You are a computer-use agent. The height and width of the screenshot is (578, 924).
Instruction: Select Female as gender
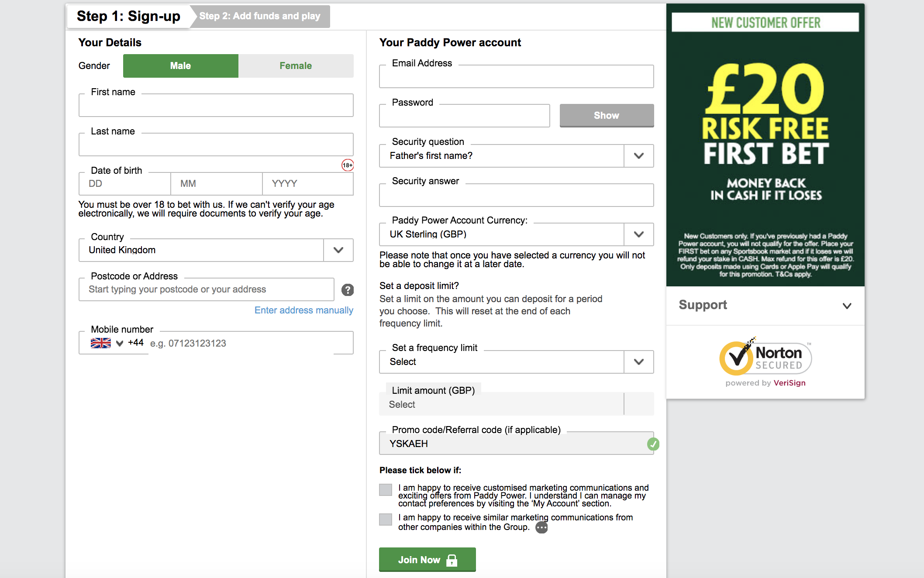(295, 65)
